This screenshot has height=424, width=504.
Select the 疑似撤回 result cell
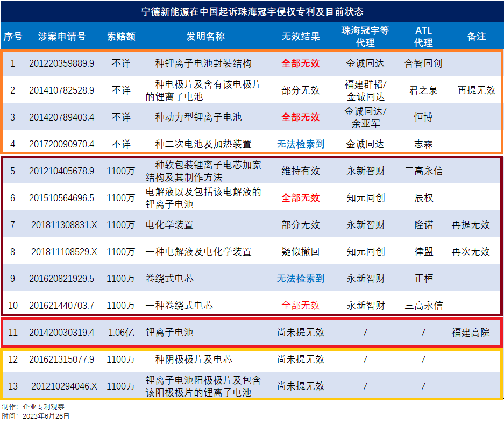pyautogui.click(x=301, y=252)
